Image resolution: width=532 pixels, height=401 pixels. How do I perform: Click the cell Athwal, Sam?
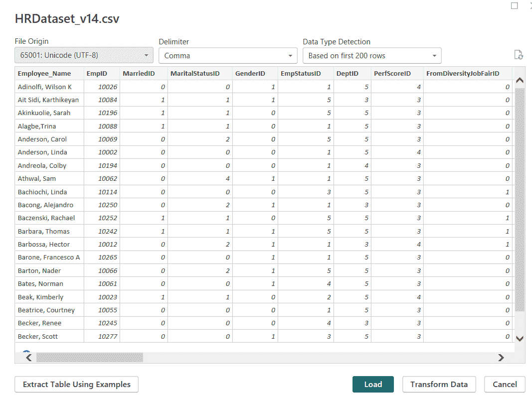[x=49, y=179]
